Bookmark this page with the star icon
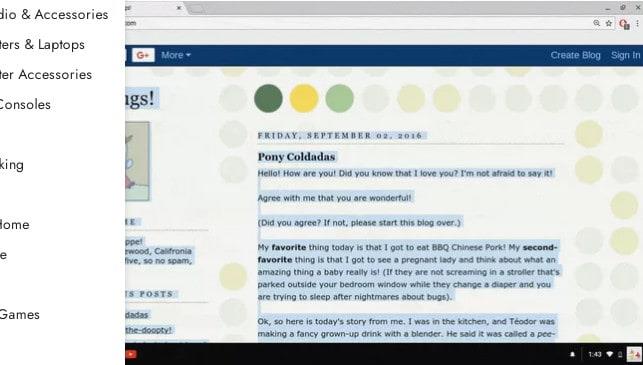The height and width of the screenshot is (365, 643). 609,23
